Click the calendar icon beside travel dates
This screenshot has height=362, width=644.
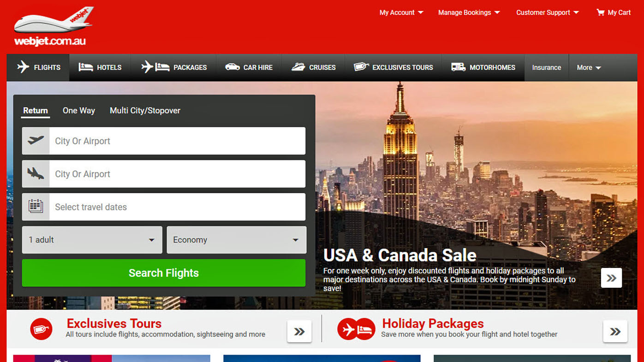coord(36,206)
